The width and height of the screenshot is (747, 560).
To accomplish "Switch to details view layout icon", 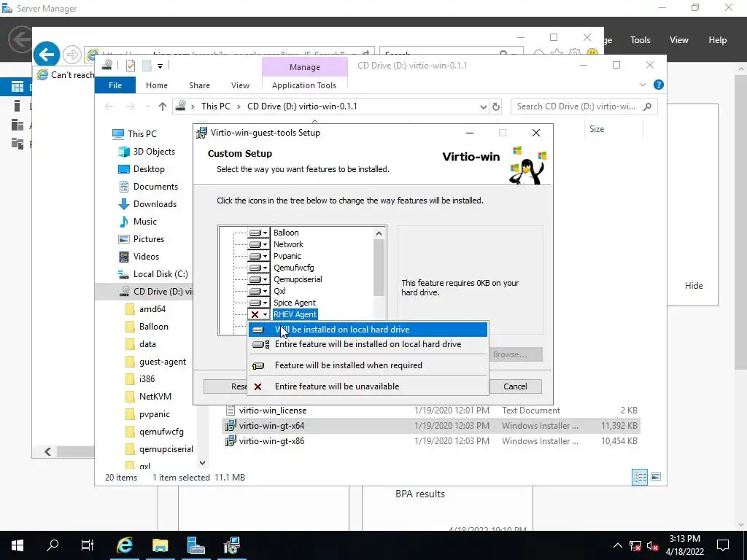I will (640, 477).
